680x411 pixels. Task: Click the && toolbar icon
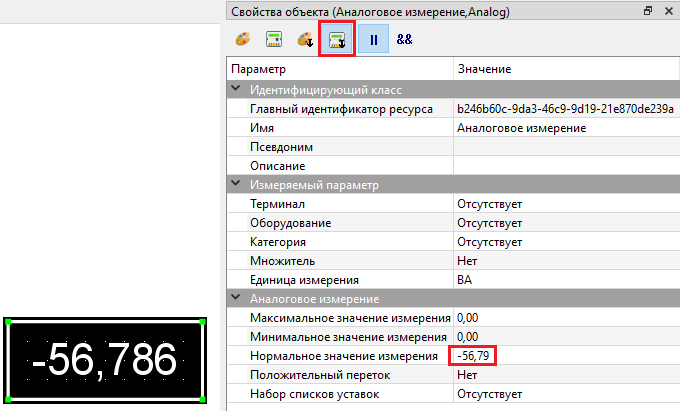(404, 40)
